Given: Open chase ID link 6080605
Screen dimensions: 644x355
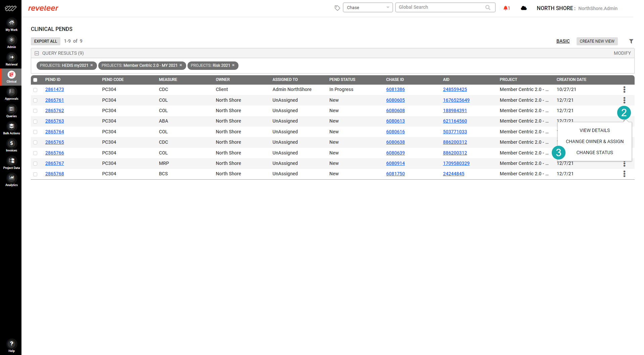Looking at the screenshot, I should [395, 100].
